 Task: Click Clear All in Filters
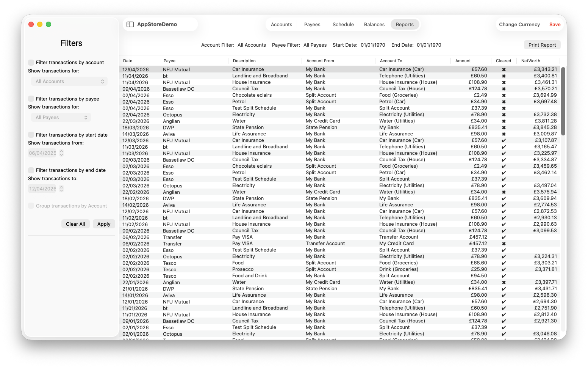75,224
